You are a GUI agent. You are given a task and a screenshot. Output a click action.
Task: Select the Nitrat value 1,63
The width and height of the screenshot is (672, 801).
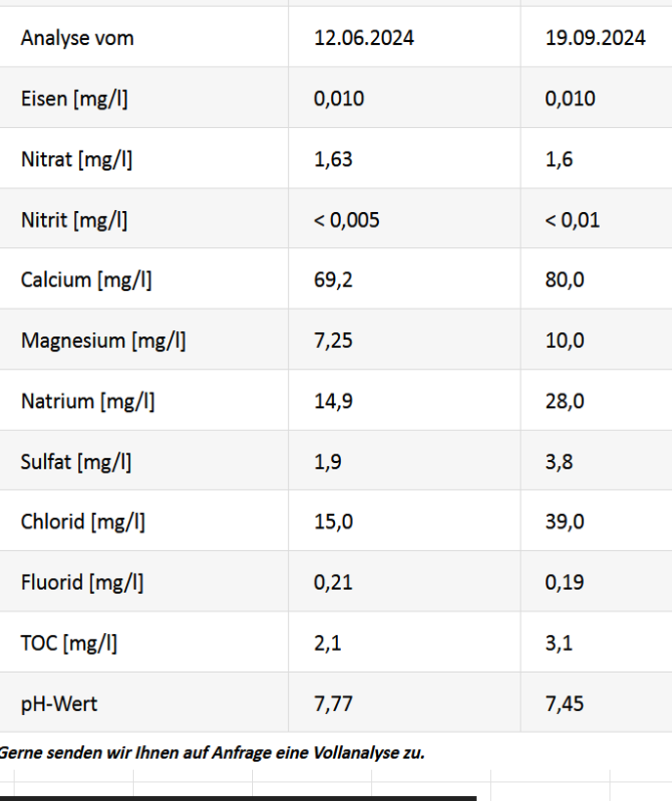pos(333,159)
